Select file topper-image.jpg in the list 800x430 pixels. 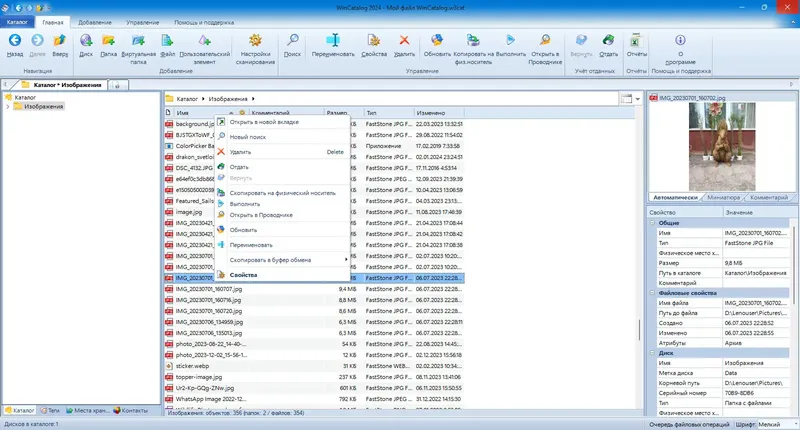[199, 377]
